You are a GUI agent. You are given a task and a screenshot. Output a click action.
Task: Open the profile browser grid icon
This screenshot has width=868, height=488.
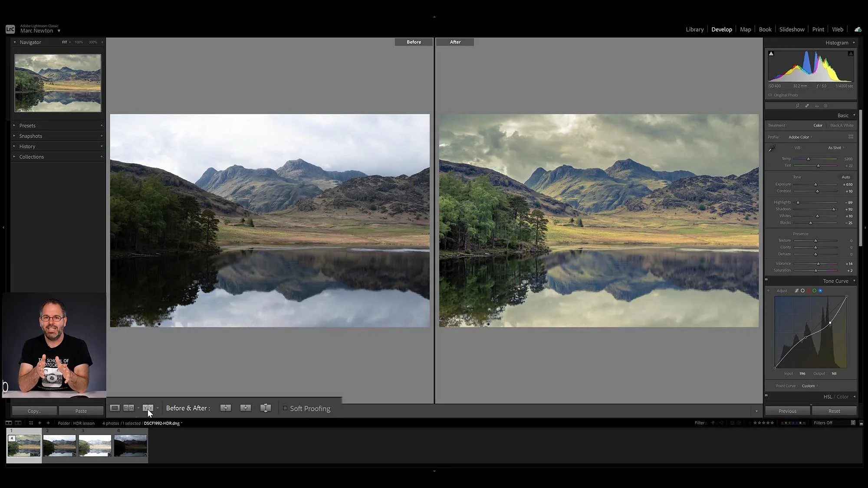[x=851, y=137]
